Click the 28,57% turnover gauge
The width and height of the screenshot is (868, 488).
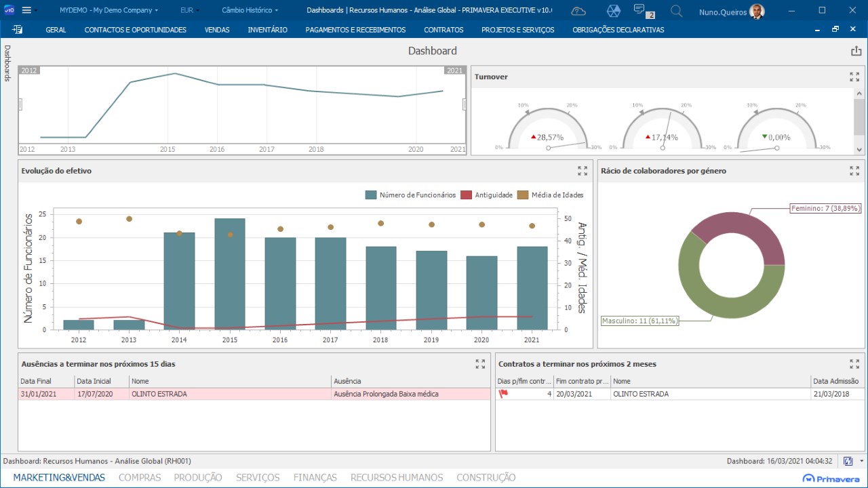click(x=549, y=128)
